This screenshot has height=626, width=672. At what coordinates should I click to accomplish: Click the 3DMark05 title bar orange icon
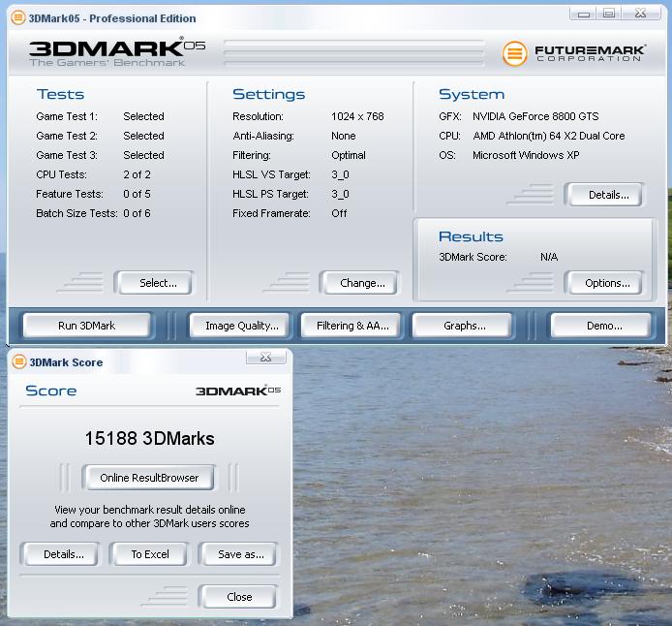tap(18, 18)
